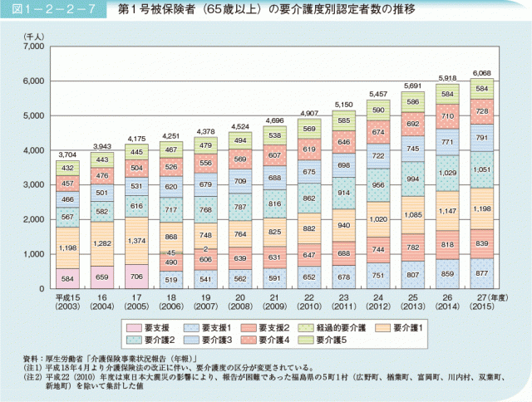The width and height of the screenshot is (532, 402).
Task: Click the 1,000 y-axis label
Action: (x=33, y=254)
